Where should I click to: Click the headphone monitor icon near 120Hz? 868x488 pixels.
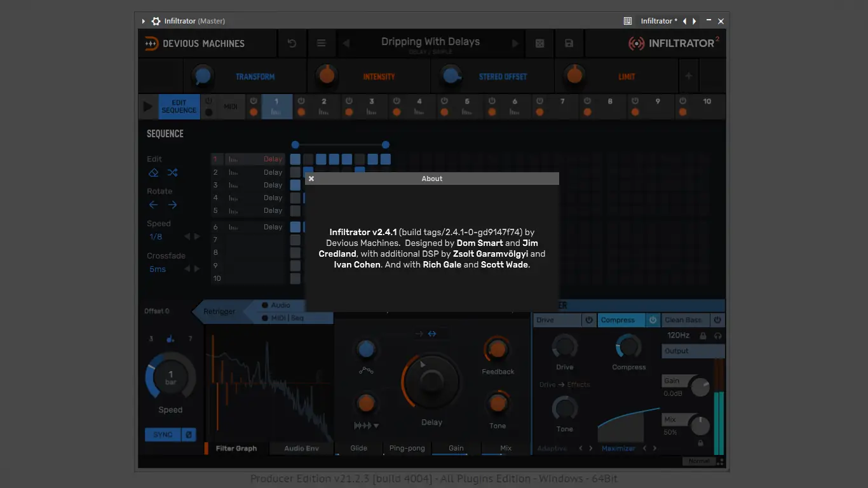point(718,335)
